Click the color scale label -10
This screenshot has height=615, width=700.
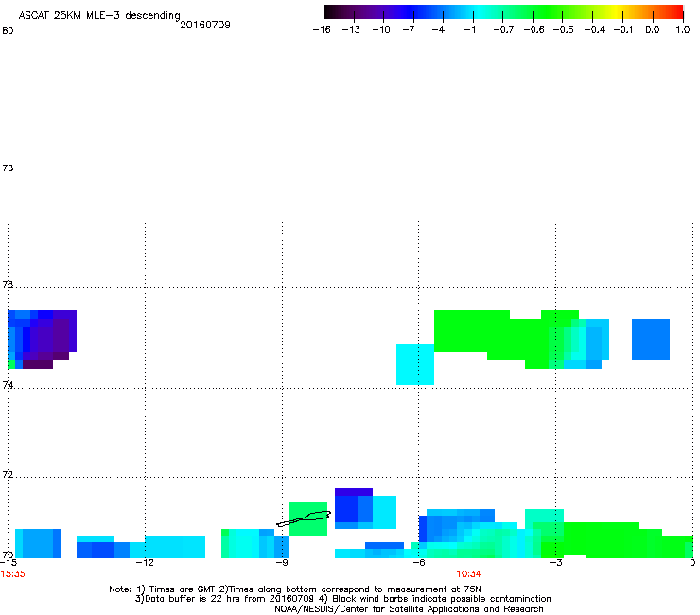[x=381, y=30]
